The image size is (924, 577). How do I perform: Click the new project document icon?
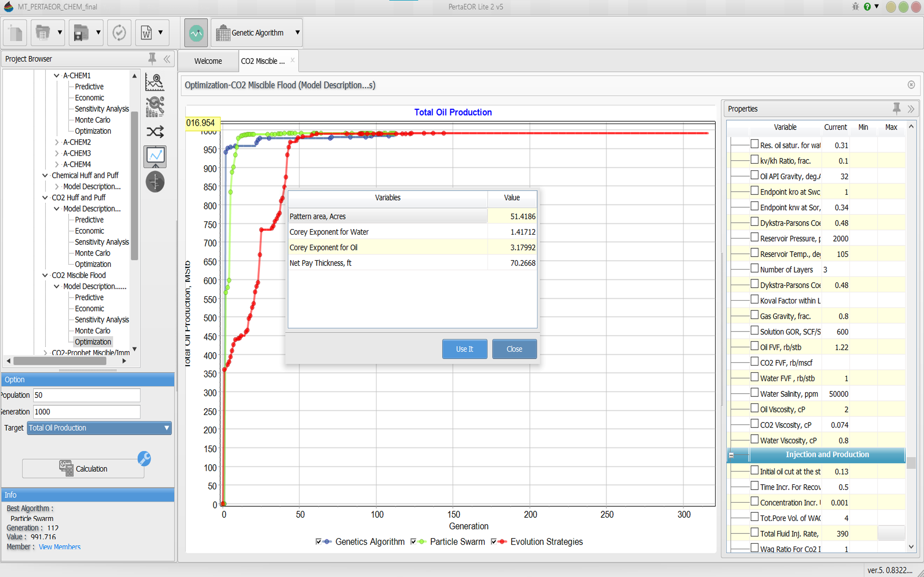(15, 33)
